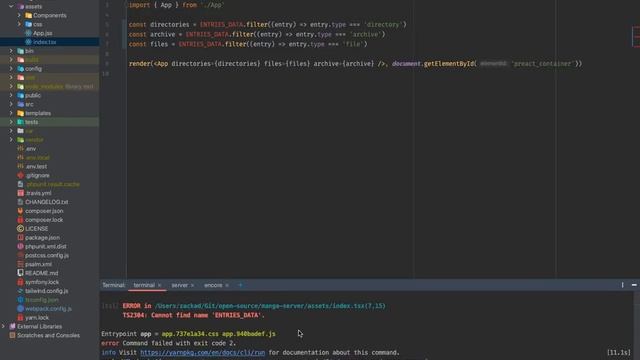Screen dimensions: 640x360
Task: Expand the bin folder
Action: (11, 51)
